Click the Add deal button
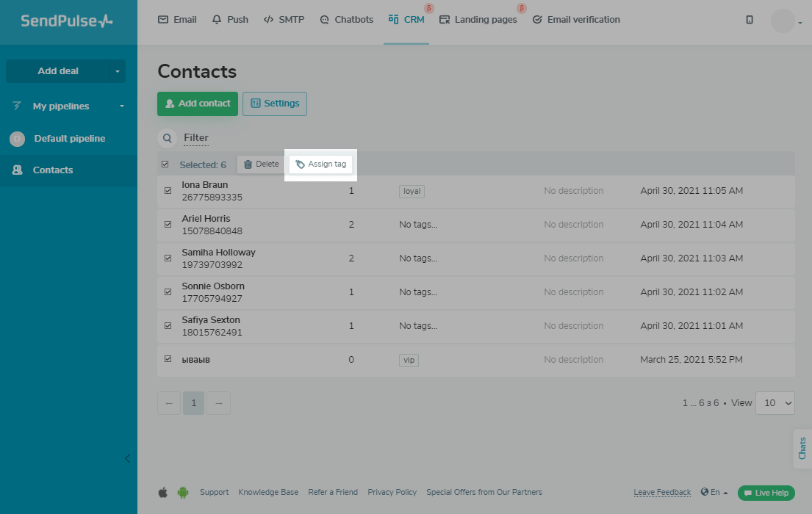 (58, 71)
